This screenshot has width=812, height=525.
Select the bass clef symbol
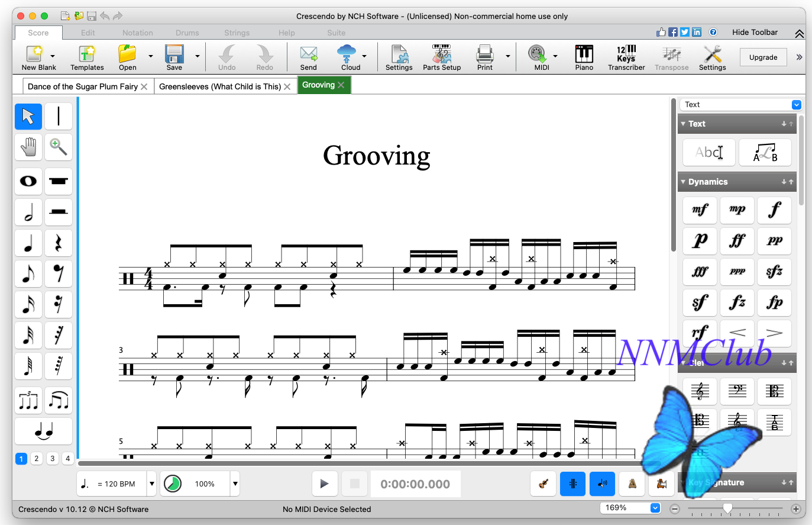click(737, 391)
